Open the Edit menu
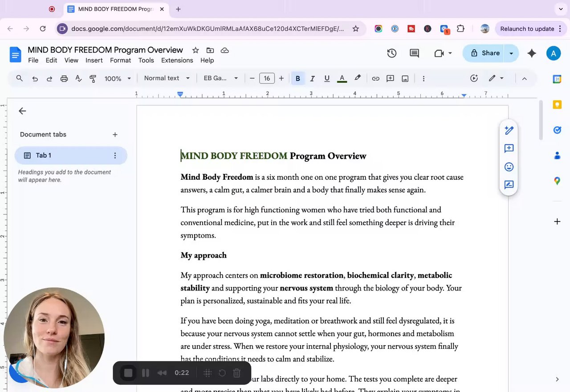This screenshot has height=392, width=570. [x=52, y=61]
